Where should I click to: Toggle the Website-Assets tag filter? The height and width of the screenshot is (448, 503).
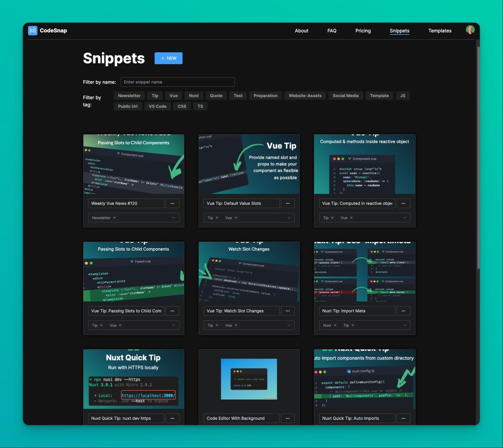(x=305, y=96)
